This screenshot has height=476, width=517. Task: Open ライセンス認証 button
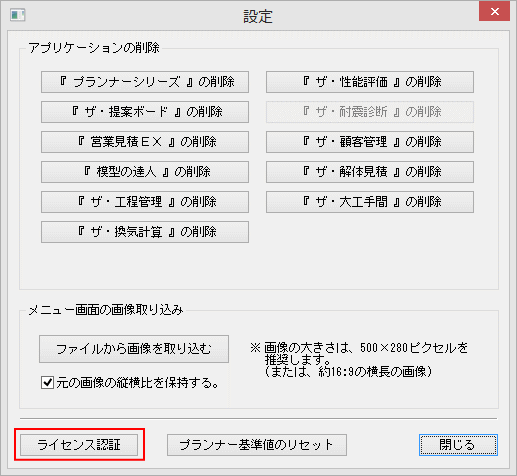pyautogui.click(x=79, y=445)
